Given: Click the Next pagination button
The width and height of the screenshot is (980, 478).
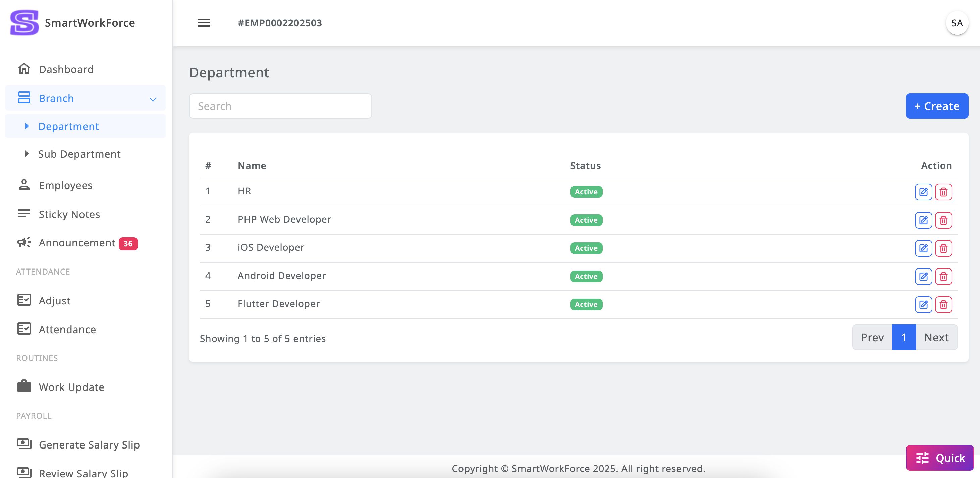Looking at the screenshot, I should coord(936,337).
